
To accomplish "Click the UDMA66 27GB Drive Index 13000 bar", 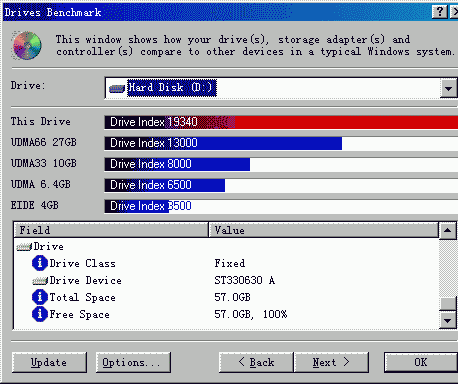I will pos(223,143).
